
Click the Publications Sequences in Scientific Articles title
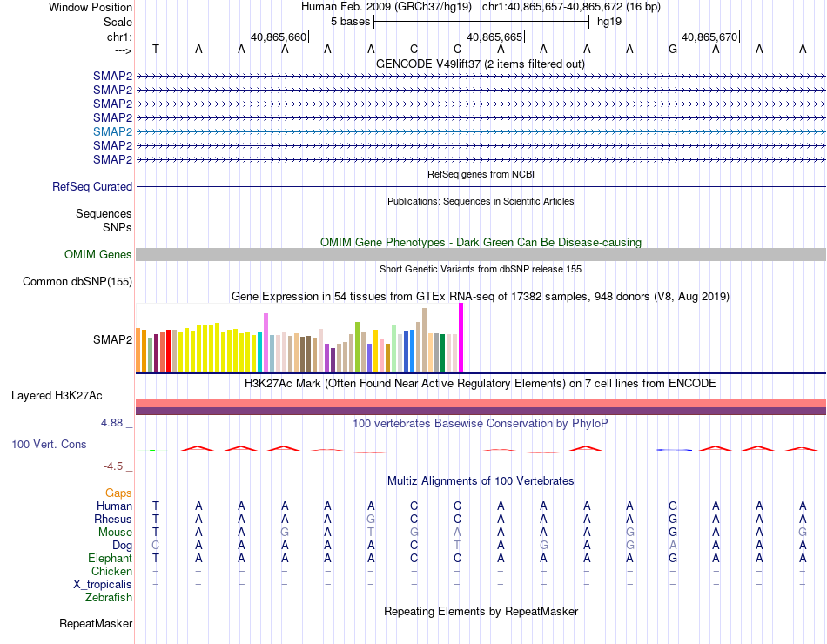pos(481,201)
